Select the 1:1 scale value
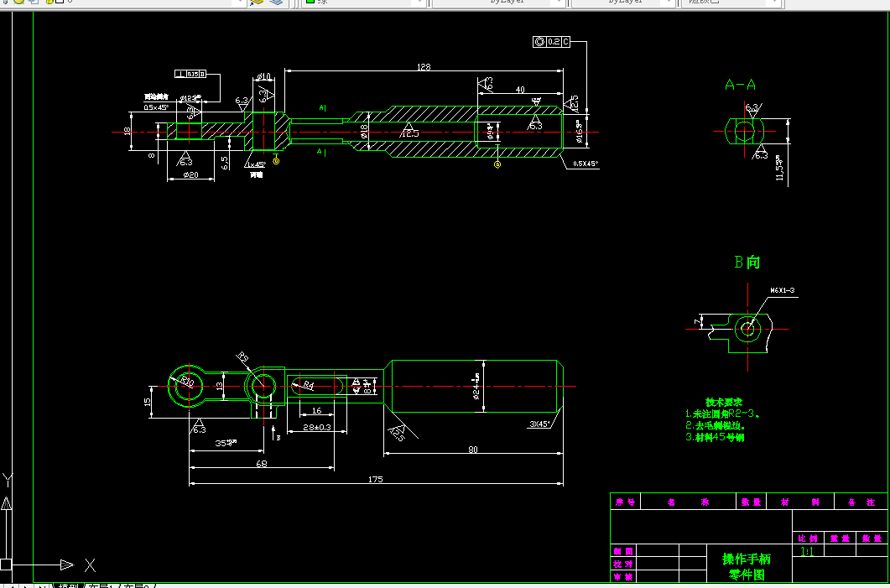The width and height of the screenshot is (890, 588). pos(807,551)
